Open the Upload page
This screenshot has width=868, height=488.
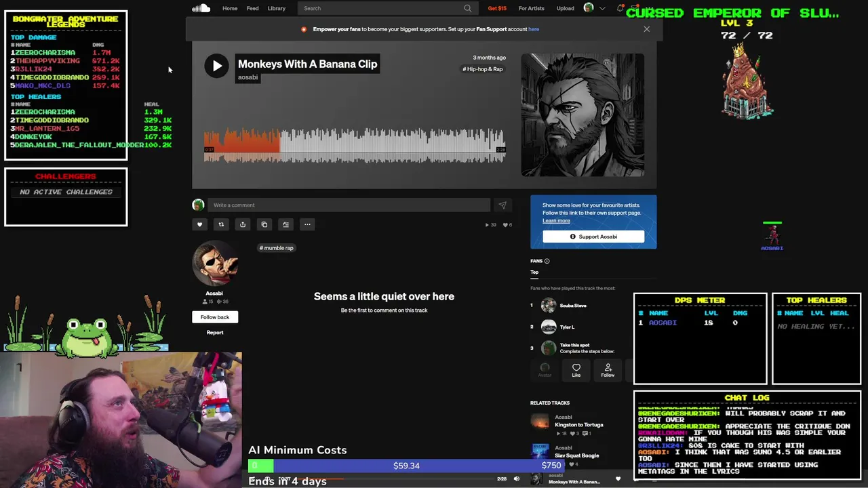click(x=565, y=8)
